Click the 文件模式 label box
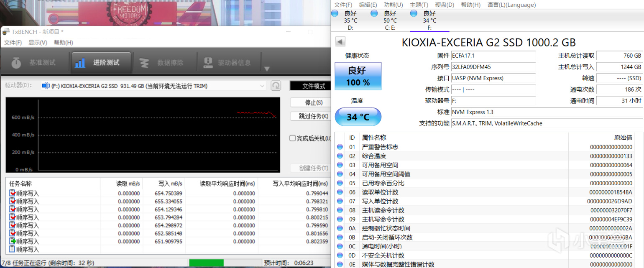Image resolution: width=644 pixels, height=268 pixels. point(310,86)
